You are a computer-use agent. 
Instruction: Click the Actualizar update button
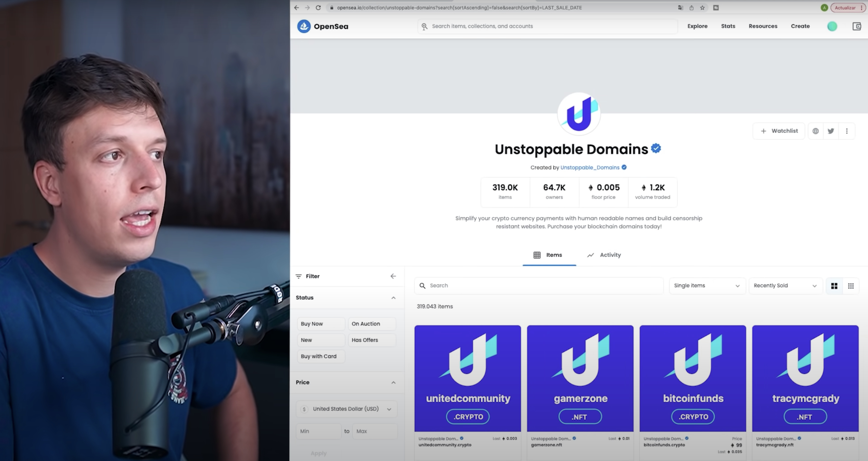pos(848,8)
